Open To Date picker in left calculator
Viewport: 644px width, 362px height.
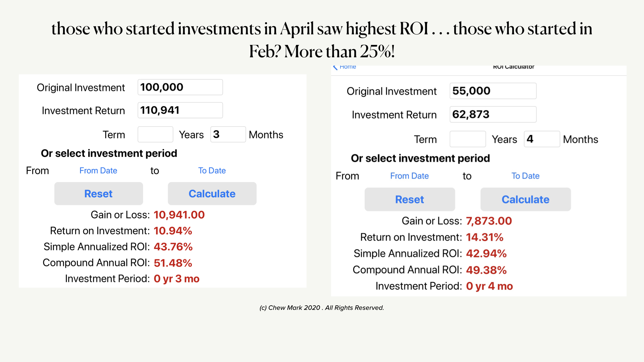pos(212,171)
